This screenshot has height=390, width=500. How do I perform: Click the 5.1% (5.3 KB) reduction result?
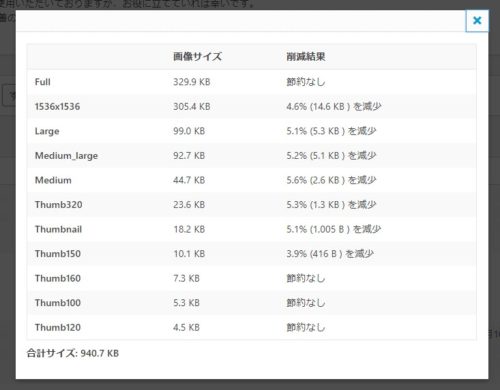[x=331, y=131]
